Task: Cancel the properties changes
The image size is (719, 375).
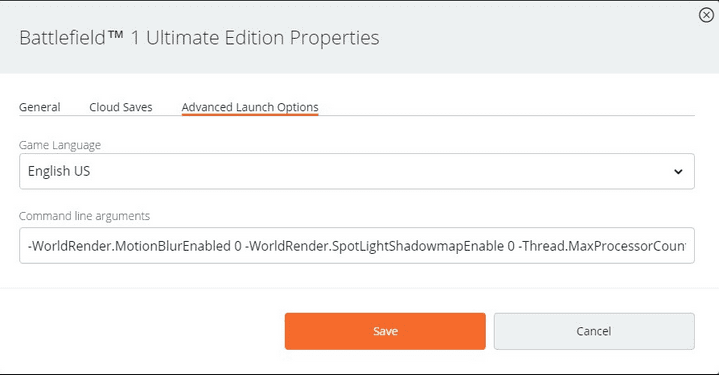Action: 594,331
